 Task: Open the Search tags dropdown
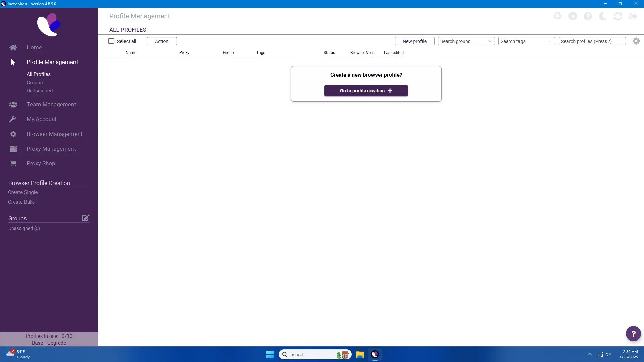tap(527, 41)
